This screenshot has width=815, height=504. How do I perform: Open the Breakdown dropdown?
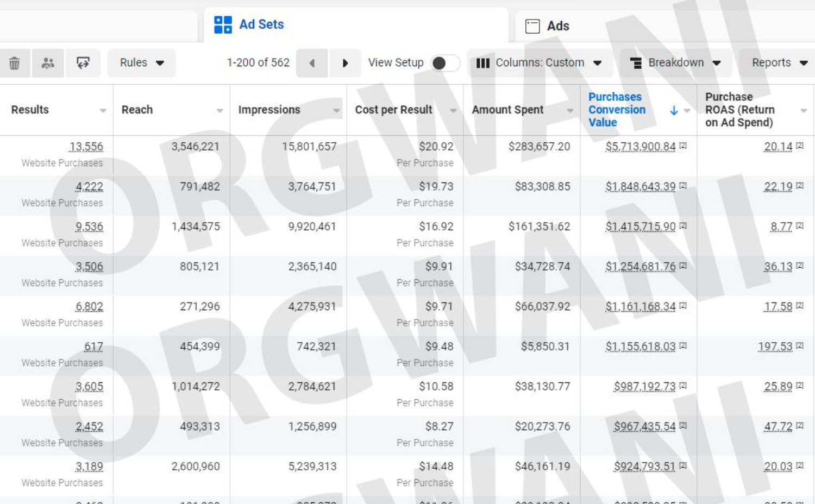coord(676,63)
